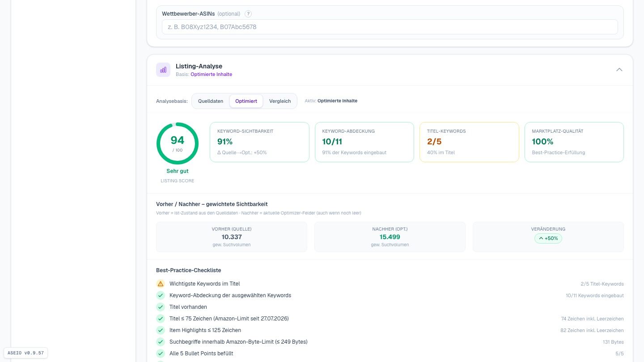Image resolution: width=644 pixels, height=362 pixels.
Task: Open the Keyword-Abdeckung 10/11 card
Action: 364,142
